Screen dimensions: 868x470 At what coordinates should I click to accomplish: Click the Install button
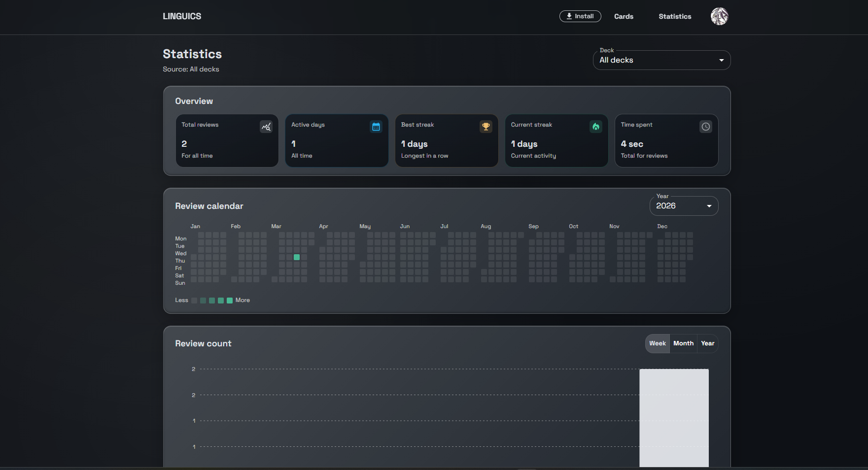[x=580, y=16]
